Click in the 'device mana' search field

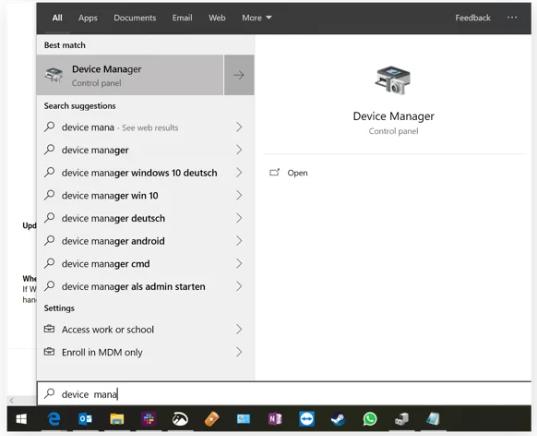tap(284, 394)
